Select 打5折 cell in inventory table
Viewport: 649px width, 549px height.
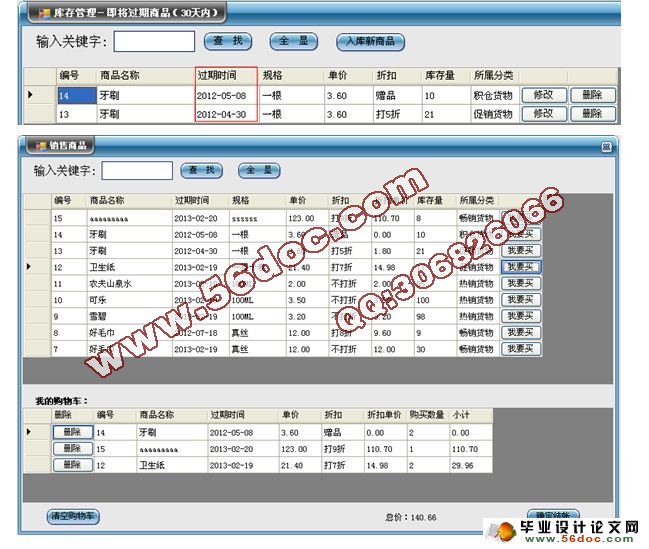397,114
